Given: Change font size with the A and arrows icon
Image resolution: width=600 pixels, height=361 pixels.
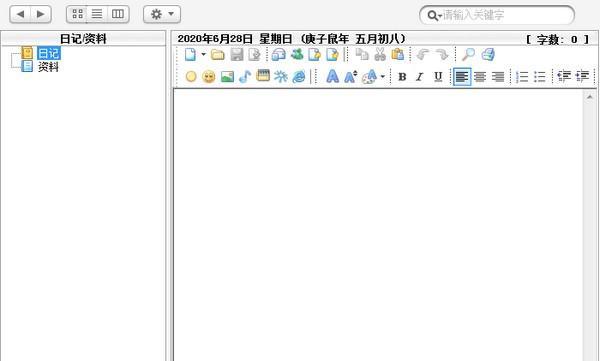Looking at the screenshot, I should coord(351,77).
